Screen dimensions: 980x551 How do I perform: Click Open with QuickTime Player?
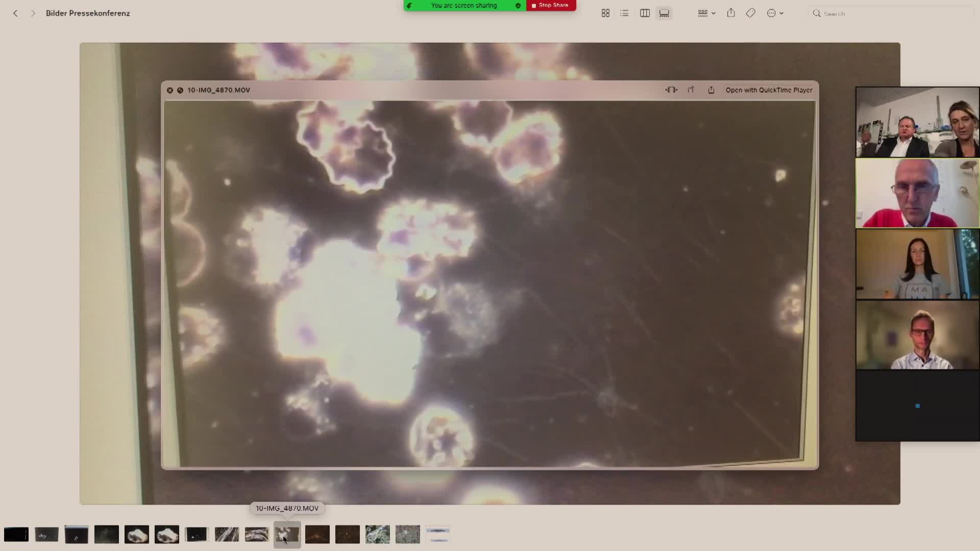pos(769,90)
